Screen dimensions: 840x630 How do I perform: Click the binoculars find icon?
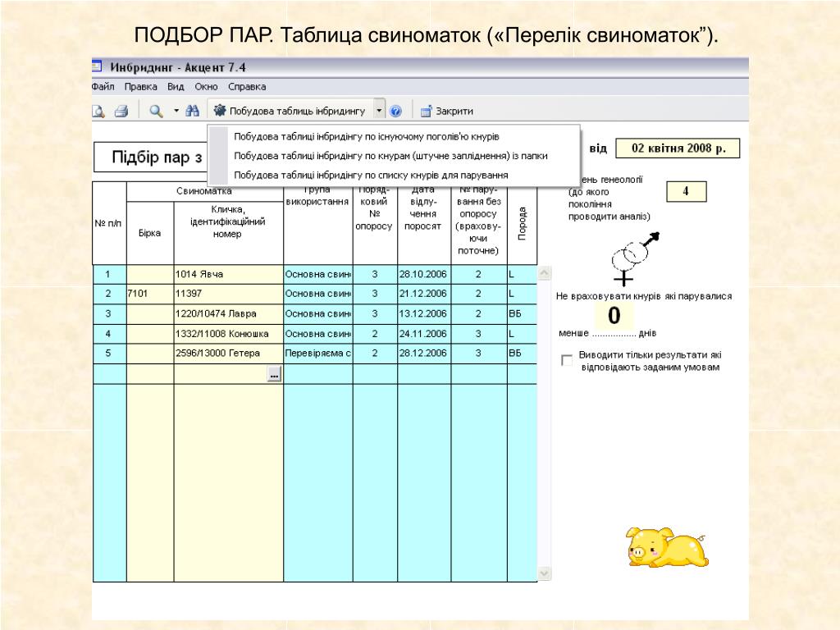coord(192,111)
